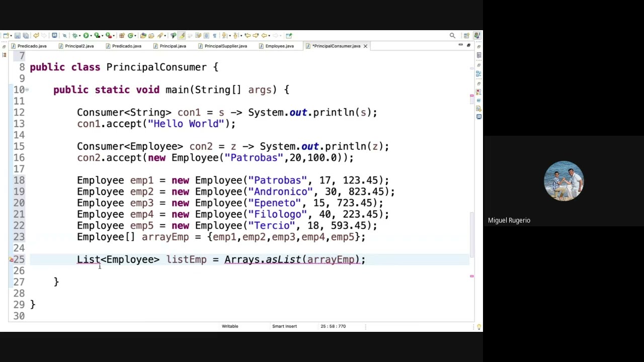Run the program with green play icon
The height and width of the screenshot is (362, 644).
pyautogui.click(x=86, y=36)
